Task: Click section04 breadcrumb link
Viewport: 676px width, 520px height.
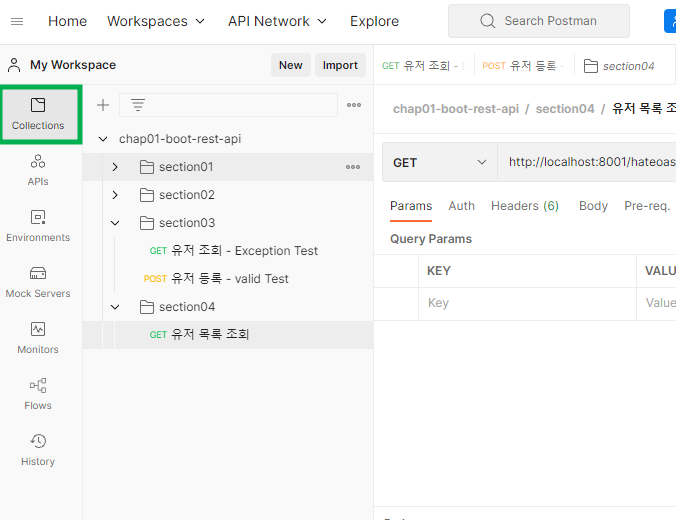Action: [x=565, y=109]
